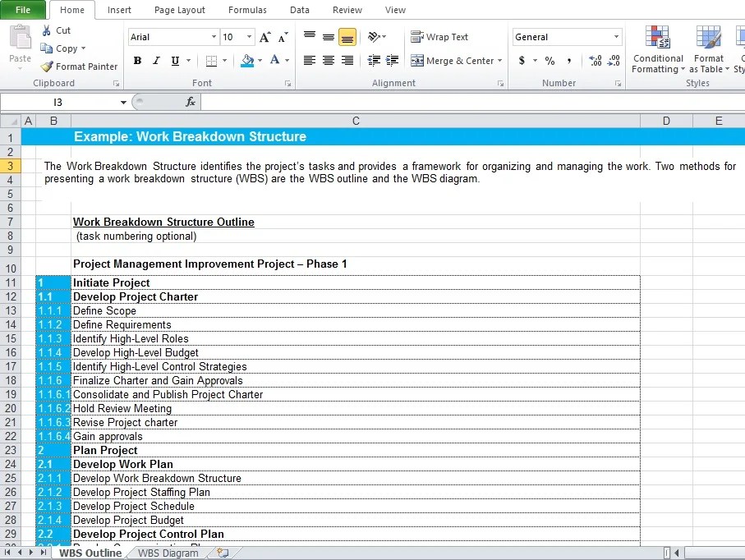
Task: Open the File tab
Action: (x=23, y=10)
